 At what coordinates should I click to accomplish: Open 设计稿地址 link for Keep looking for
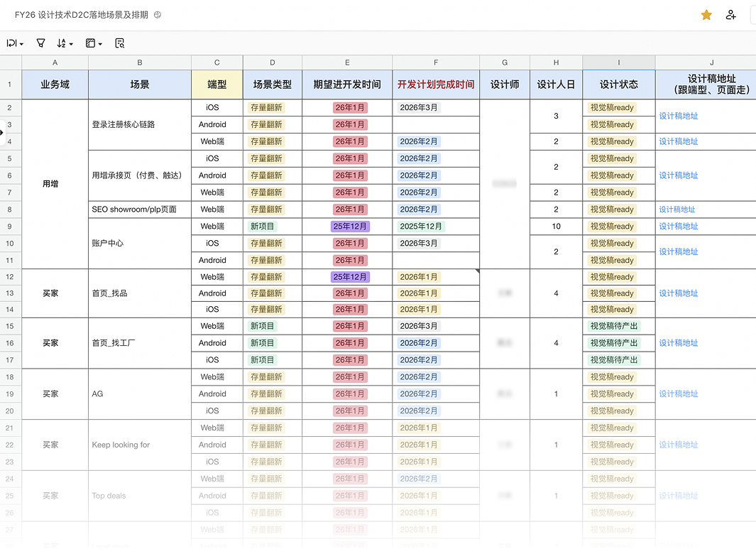coord(679,445)
